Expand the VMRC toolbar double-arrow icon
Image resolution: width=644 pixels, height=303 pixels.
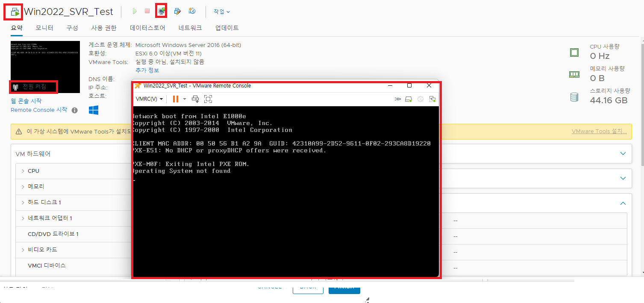398,99
